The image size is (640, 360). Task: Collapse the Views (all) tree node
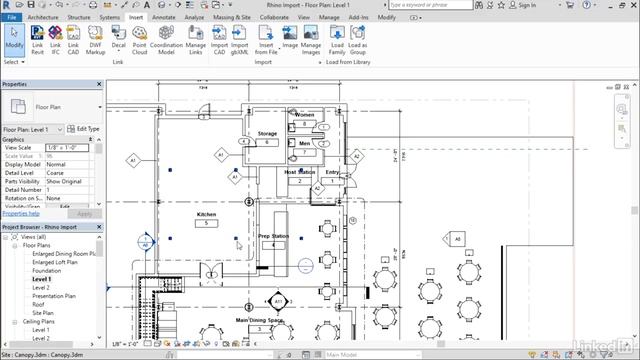(6, 237)
